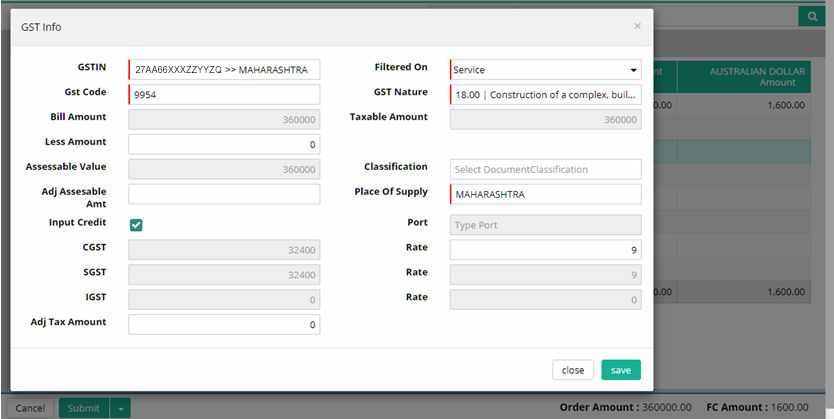This screenshot has height=419, width=834.
Task: Click the Assessable Value field
Action: pyautogui.click(x=224, y=170)
